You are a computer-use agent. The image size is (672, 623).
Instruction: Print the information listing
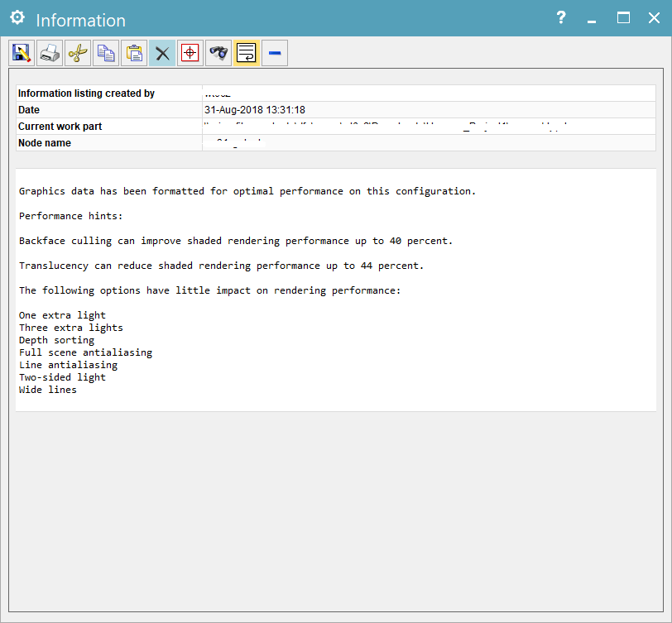[x=50, y=54]
